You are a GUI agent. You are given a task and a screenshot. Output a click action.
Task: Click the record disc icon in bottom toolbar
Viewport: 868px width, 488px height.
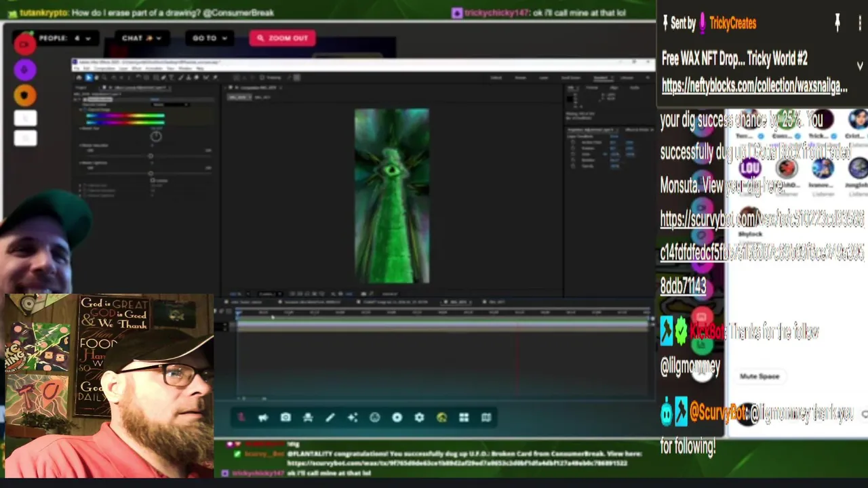pos(397,418)
